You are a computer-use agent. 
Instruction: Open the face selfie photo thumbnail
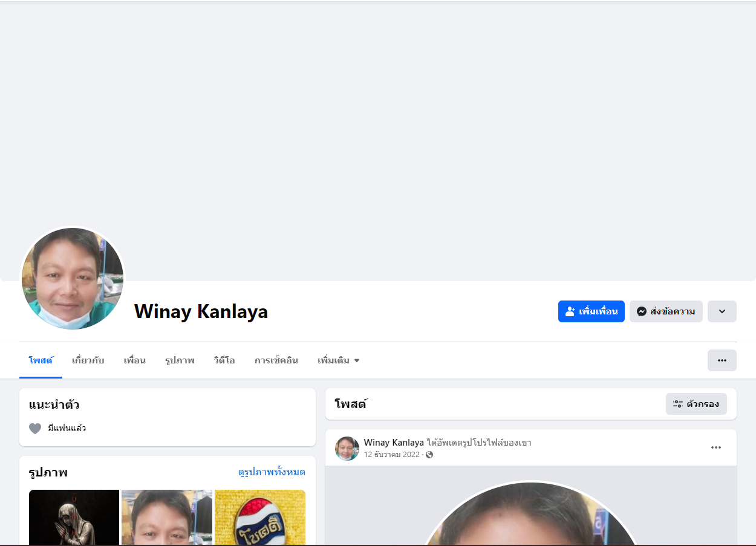(167, 518)
